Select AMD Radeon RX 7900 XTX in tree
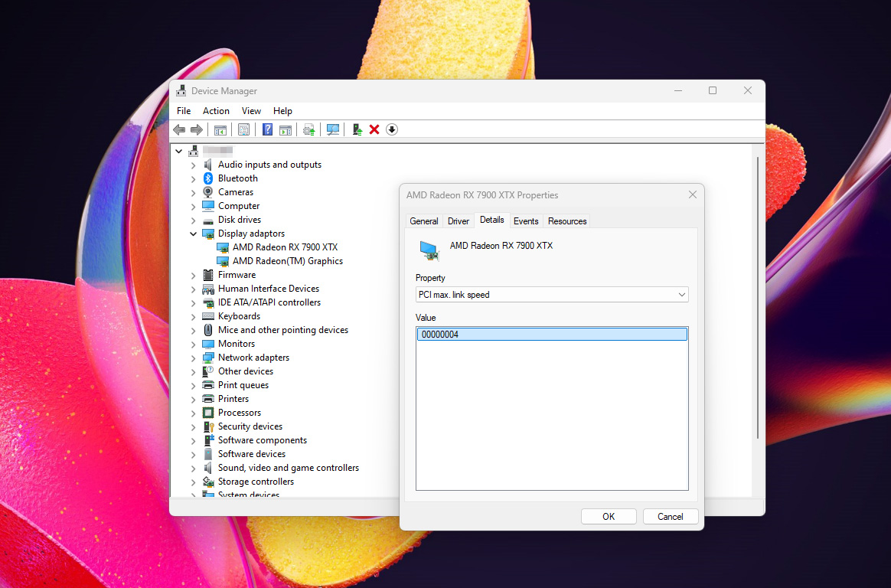Image resolution: width=891 pixels, height=588 pixels. coord(285,247)
